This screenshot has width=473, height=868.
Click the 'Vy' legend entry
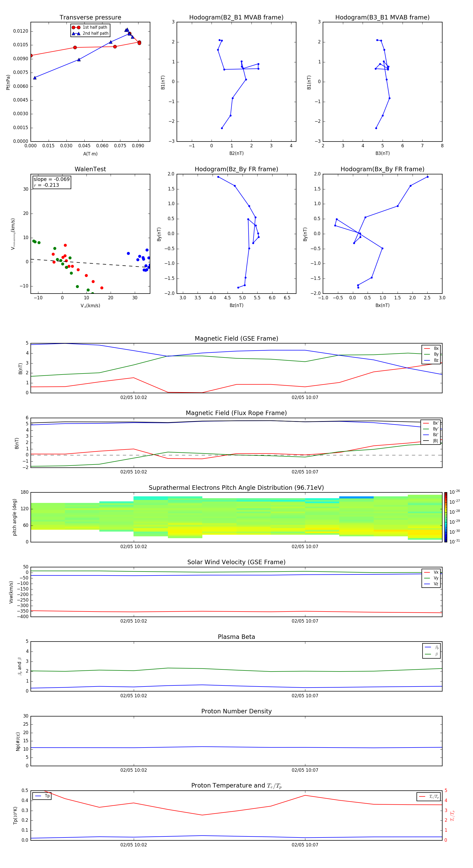[x=431, y=578]
